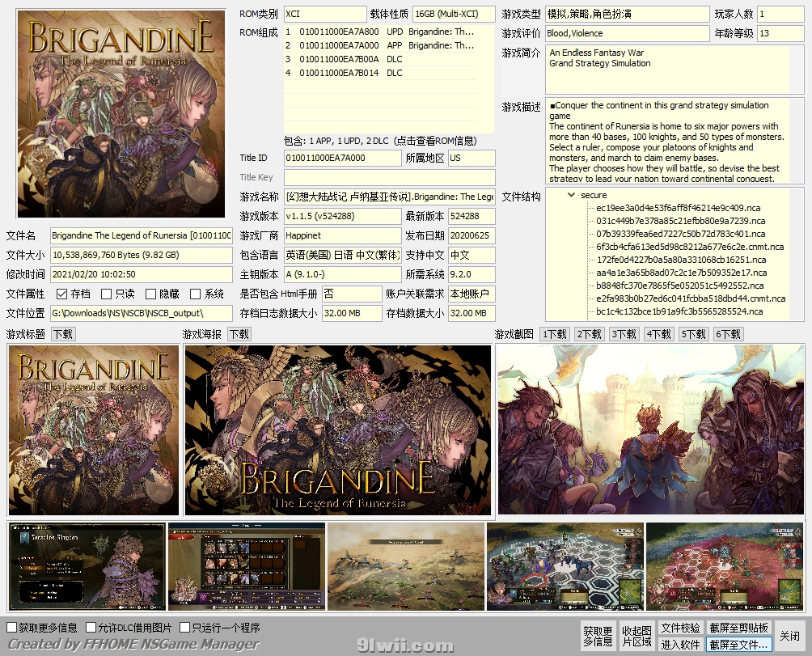Select file aa4a1e3a65b8ad07c2c1e7b509352e17.nca
This screenshot has height=656, width=812.
(682, 273)
